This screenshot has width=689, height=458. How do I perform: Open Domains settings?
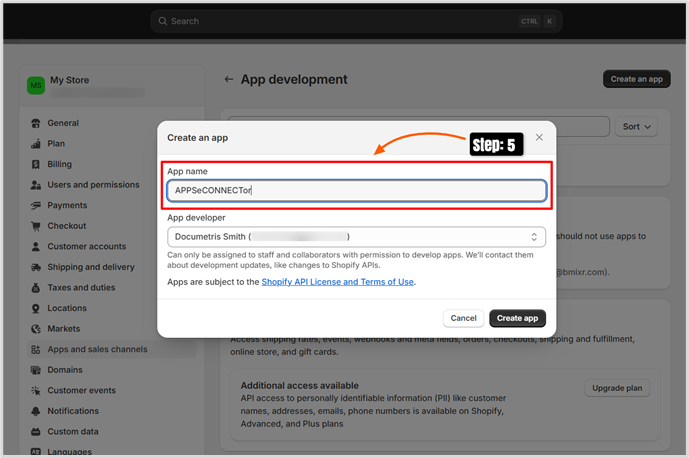coord(65,370)
